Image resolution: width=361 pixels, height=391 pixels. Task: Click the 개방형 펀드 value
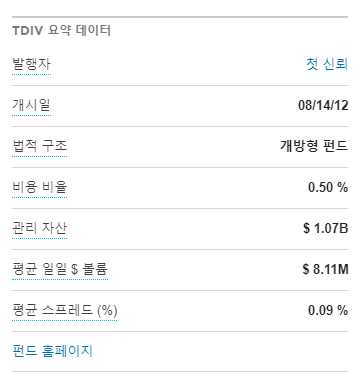[314, 146]
